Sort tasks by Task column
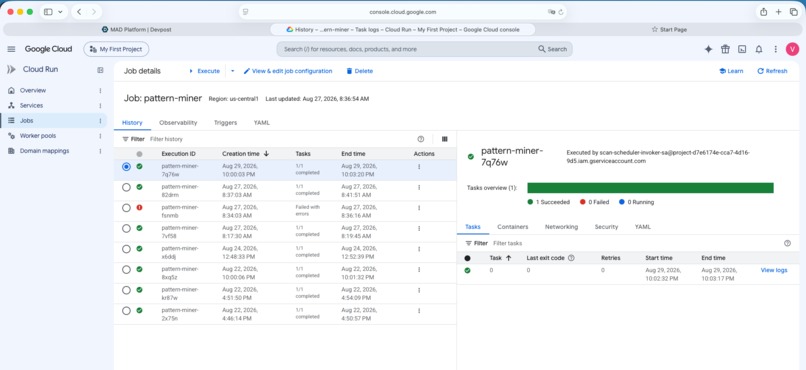 tap(500, 258)
